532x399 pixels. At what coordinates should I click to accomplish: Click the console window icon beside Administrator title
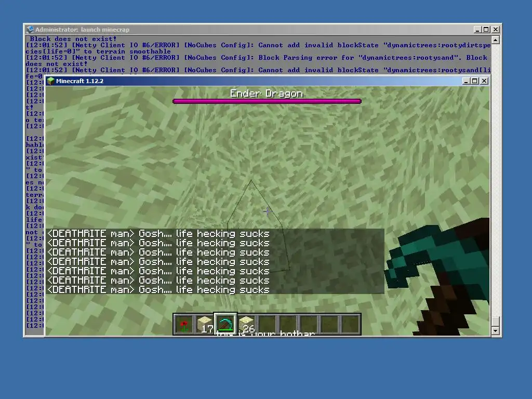(30, 30)
